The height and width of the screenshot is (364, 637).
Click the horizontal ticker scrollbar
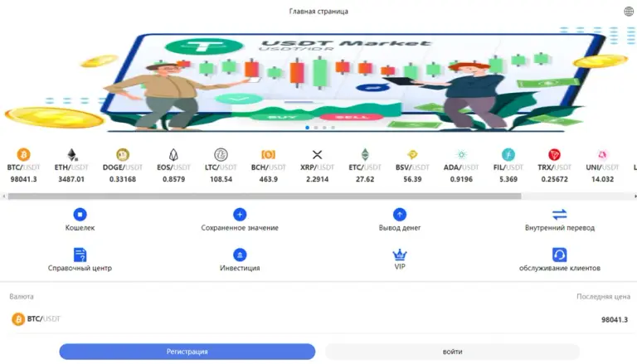point(265,197)
